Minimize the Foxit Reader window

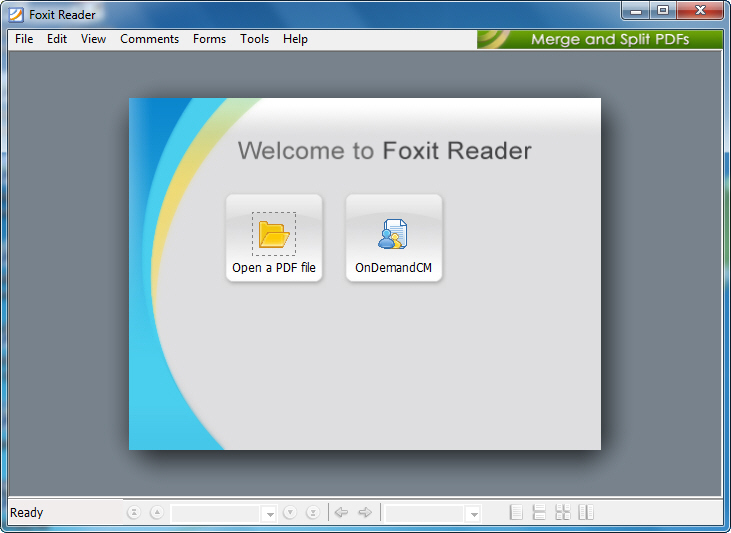click(636, 11)
